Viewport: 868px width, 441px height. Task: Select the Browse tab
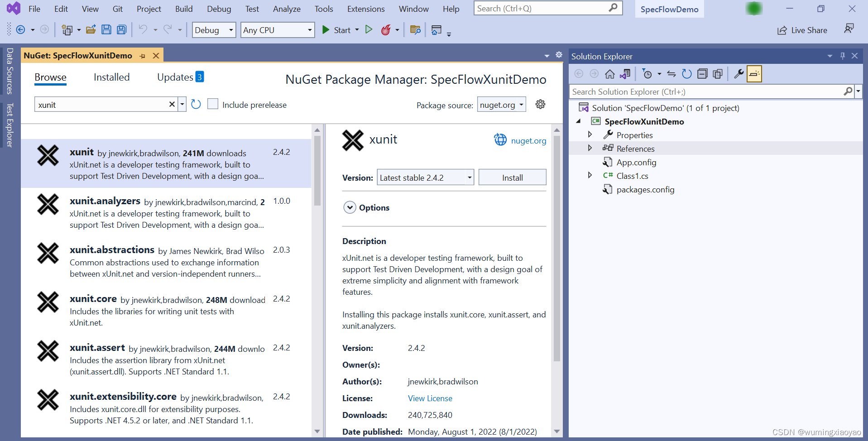pos(50,77)
